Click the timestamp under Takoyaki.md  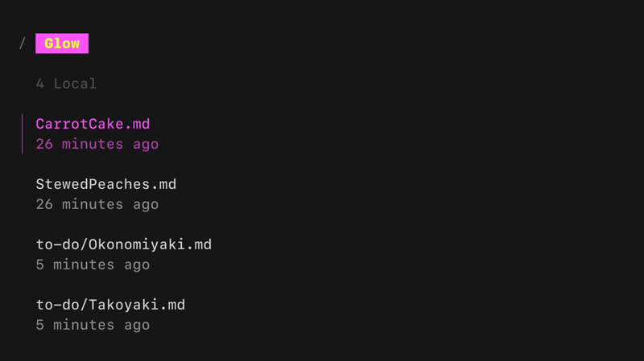pyautogui.click(x=93, y=325)
